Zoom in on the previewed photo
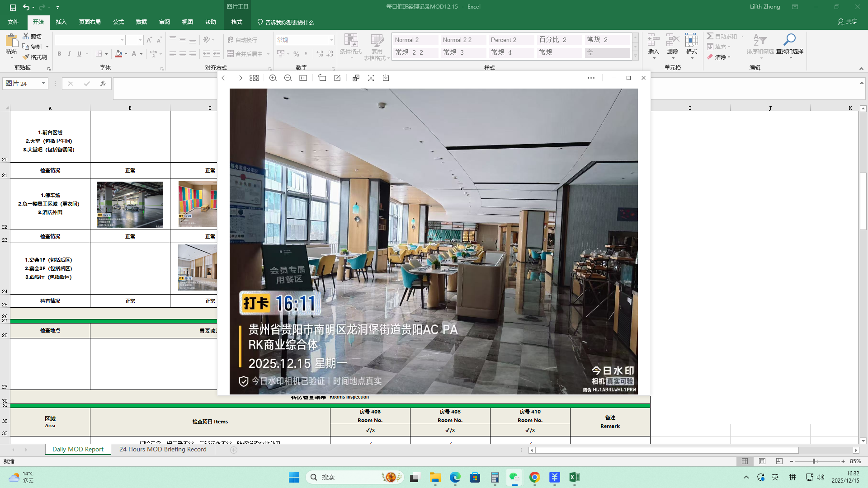The image size is (868, 488). pyautogui.click(x=273, y=78)
